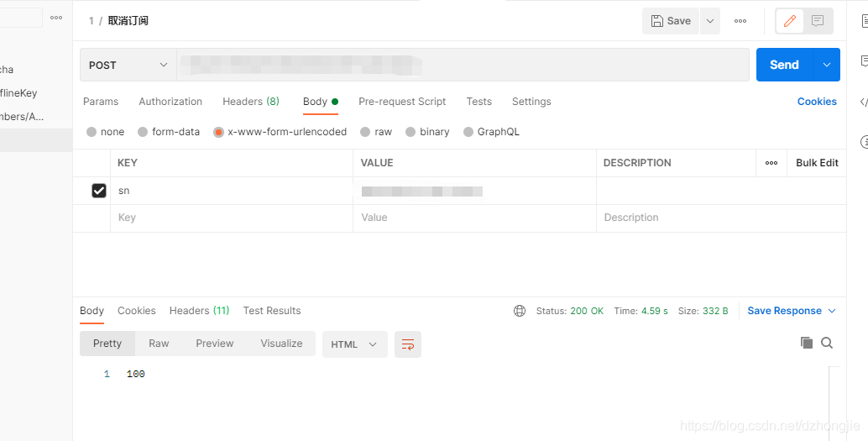Click the empty Value placeholder field
The image size is (868, 441).
tap(474, 218)
